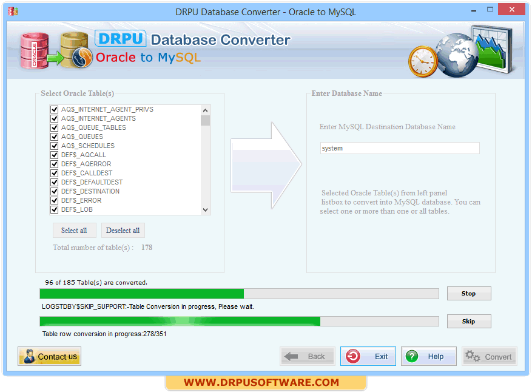Uncheck the DEF$_AQERROR table
The height and width of the screenshot is (392, 532).
click(54, 164)
